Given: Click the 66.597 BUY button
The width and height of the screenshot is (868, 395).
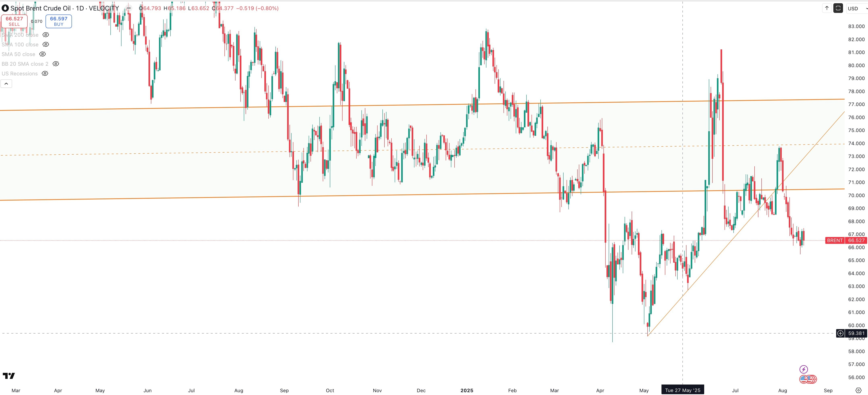Looking at the screenshot, I should pyautogui.click(x=59, y=21).
